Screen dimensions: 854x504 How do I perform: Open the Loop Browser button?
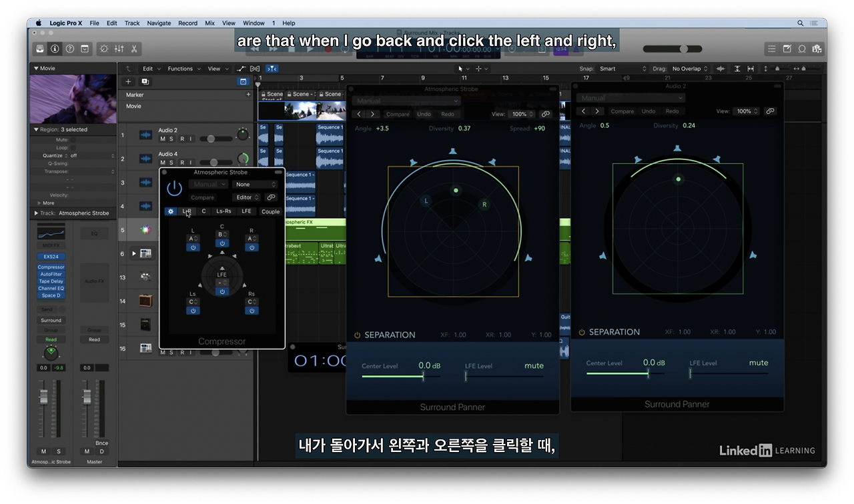[802, 49]
